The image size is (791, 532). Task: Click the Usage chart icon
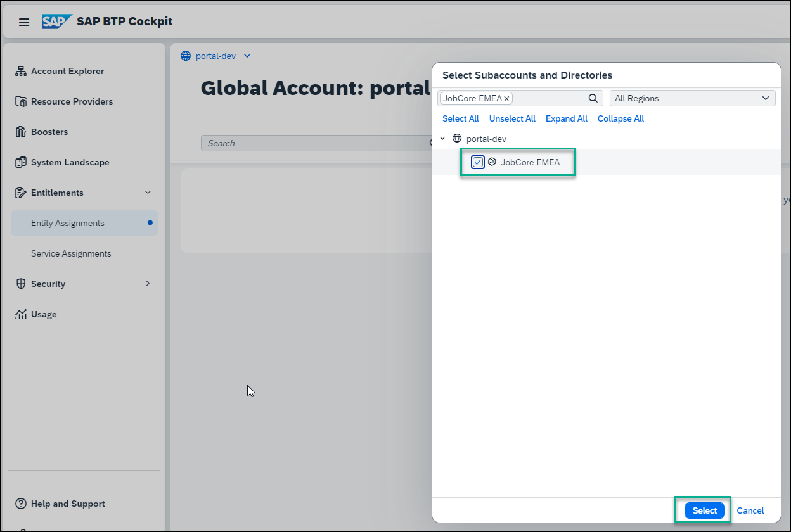pyautogui.click(x=21, y=314)
